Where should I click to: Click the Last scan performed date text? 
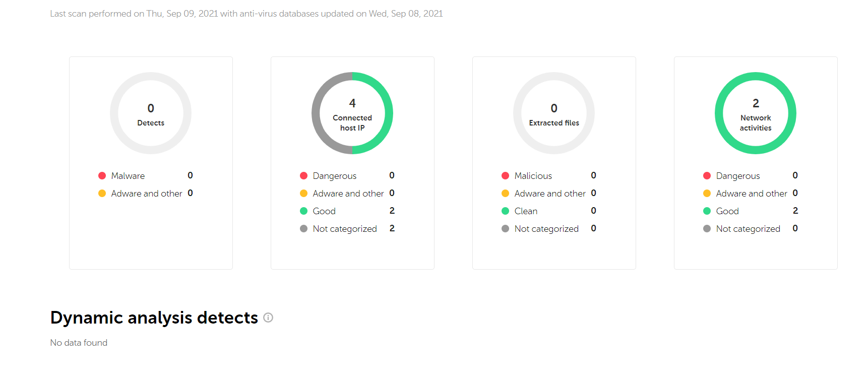[x=246, y=14]
